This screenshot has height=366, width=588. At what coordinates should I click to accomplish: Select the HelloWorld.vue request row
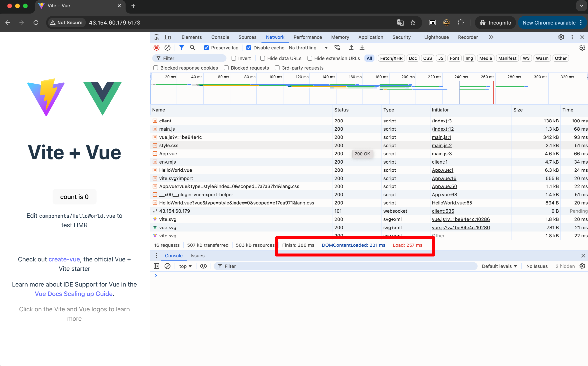click(x=369, y=170)
